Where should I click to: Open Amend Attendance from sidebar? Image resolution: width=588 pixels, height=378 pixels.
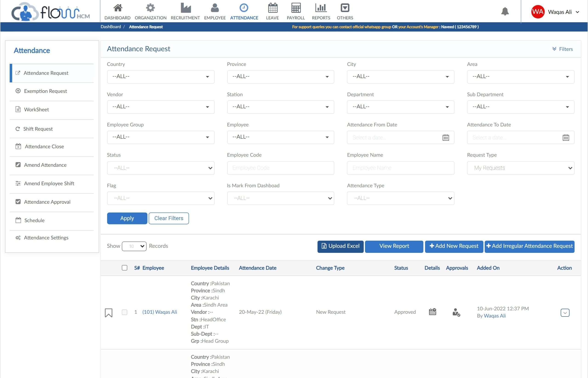click(52, 165)
